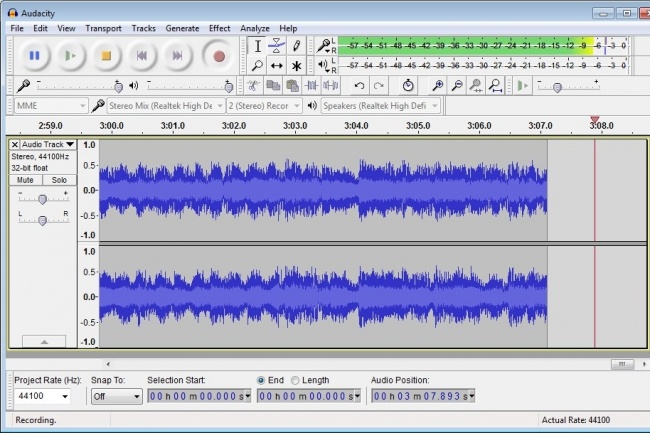Screen dimensions: 650x433
Task: Open the Transport menu
Action: (103, 28)
